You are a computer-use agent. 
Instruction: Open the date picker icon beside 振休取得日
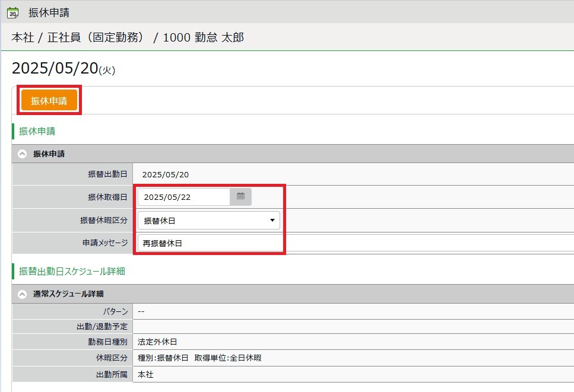tap(240, 197)
